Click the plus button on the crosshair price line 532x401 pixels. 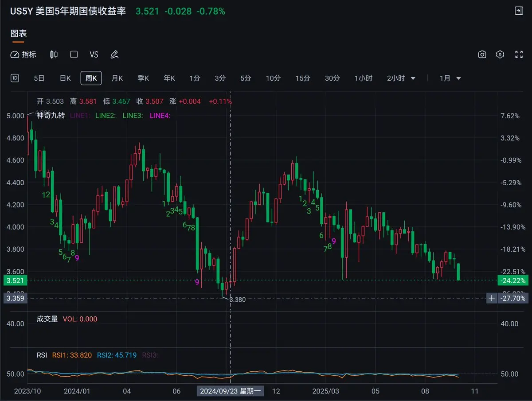491,298
